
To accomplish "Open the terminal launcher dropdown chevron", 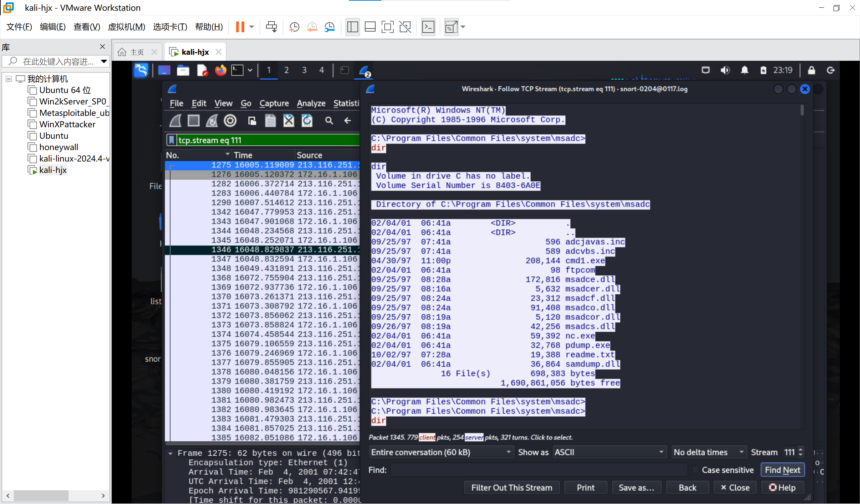I will pos(250,70).
